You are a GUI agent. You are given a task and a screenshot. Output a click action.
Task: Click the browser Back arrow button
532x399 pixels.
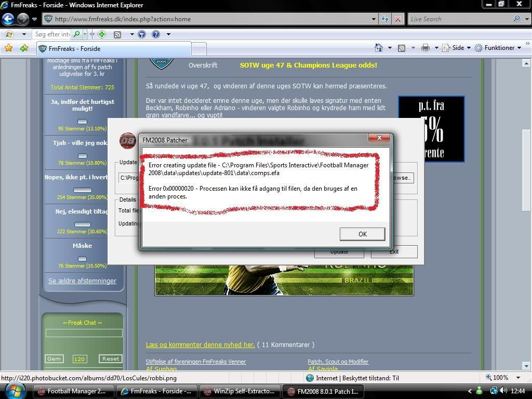point(8,19)
